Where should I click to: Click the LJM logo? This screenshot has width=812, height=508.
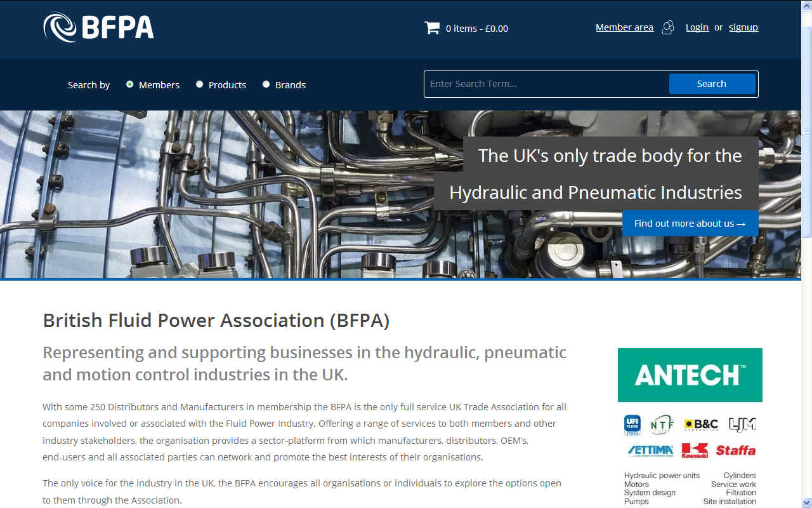[x=742, y=425]
